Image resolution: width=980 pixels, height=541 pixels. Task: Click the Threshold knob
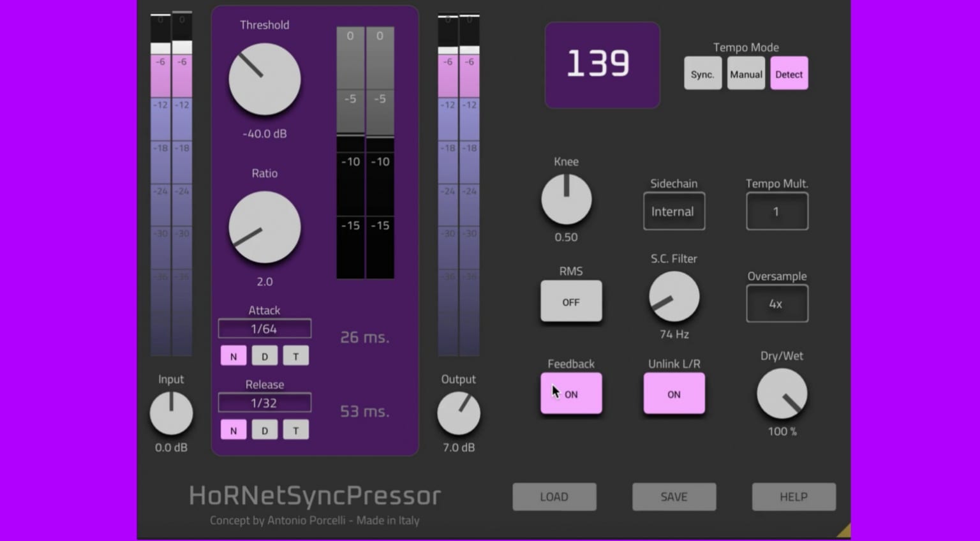[264, 79]
